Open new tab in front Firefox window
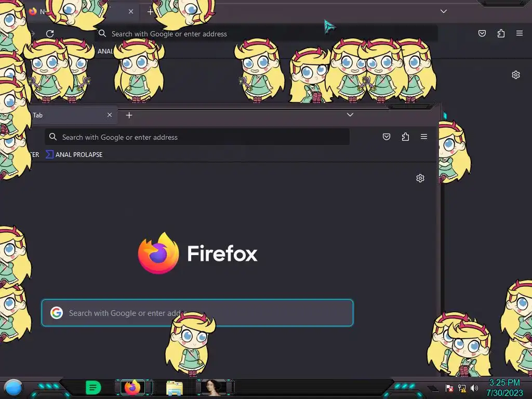Viewport: 532px width, 399px height. pyautogui.click(x=129, y=115)
